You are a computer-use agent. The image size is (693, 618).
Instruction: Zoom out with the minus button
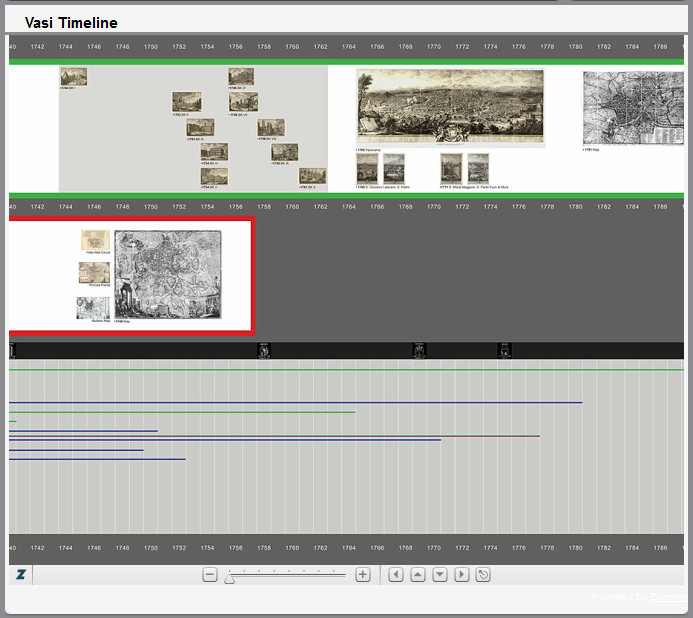pyautogui.click(x=210, y=575)
